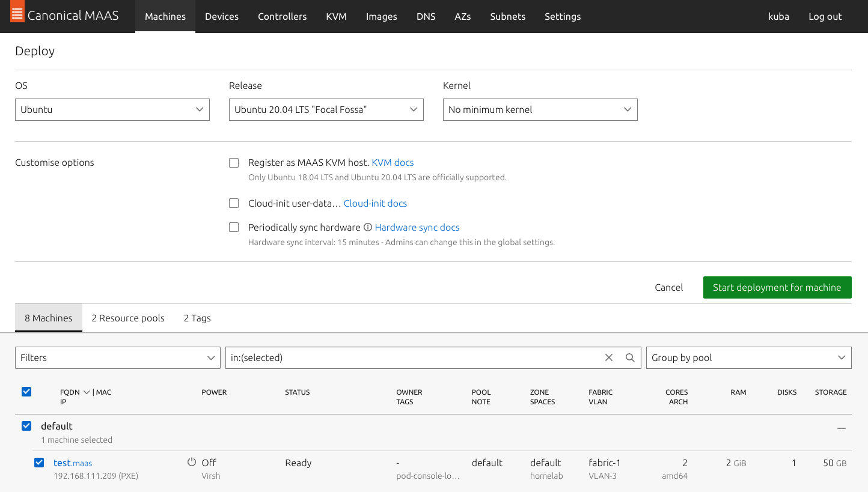Click Start deployment for machine
868x492 pixels.
(777, 287)
